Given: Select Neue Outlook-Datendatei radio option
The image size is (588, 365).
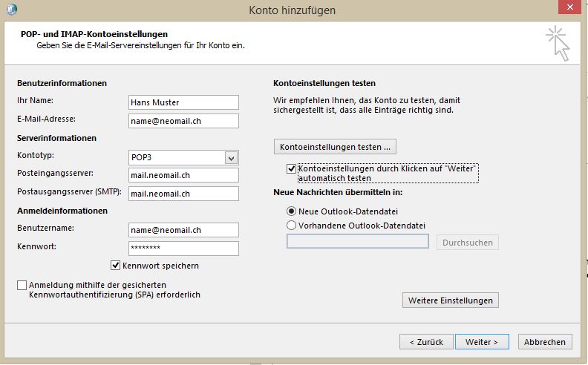Looking at the screenshot, I should [x=291, y=211].
